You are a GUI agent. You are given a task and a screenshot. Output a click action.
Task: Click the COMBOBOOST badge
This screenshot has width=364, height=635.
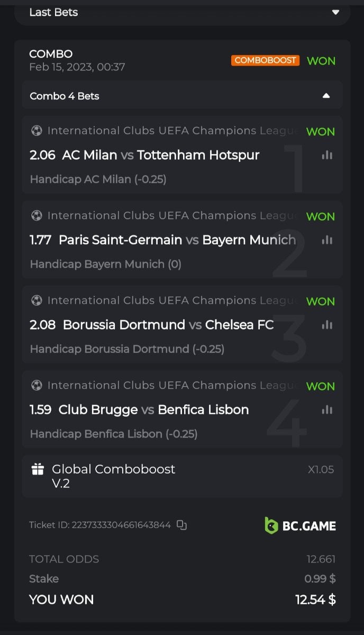pos(265,60)
